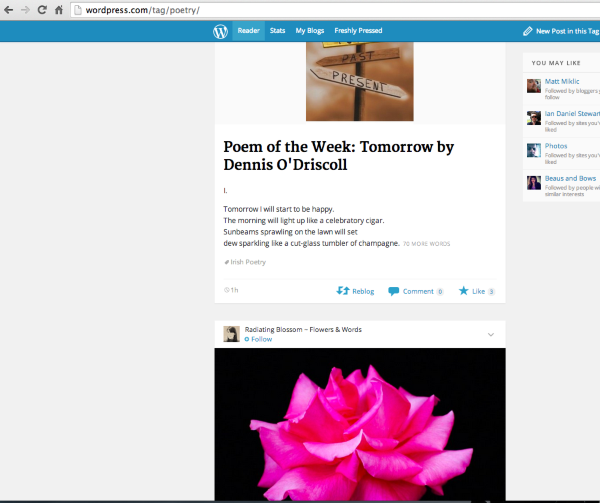Click Beaus and Bows avatar image
The height and width of the screenshot is (503, 600).
(x=534, y=183)
